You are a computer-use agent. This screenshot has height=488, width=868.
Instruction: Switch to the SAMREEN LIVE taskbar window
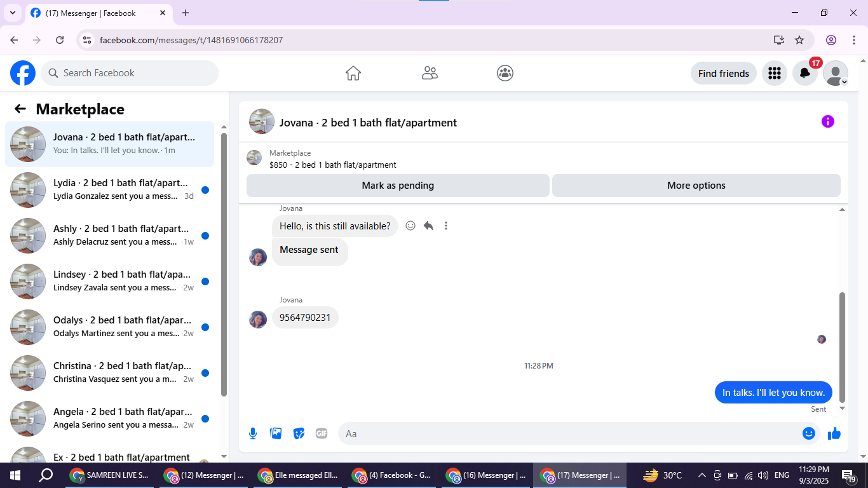point(110,475)
